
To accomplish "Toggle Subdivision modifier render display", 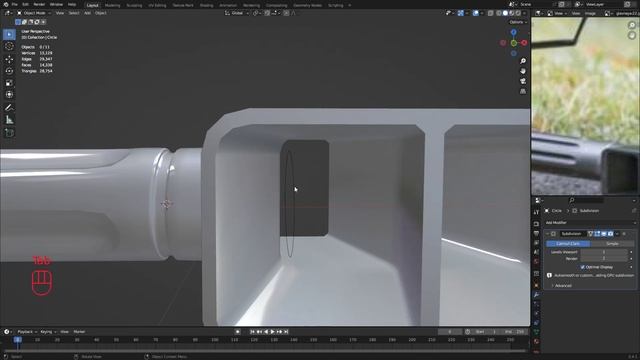I will 611,234.
